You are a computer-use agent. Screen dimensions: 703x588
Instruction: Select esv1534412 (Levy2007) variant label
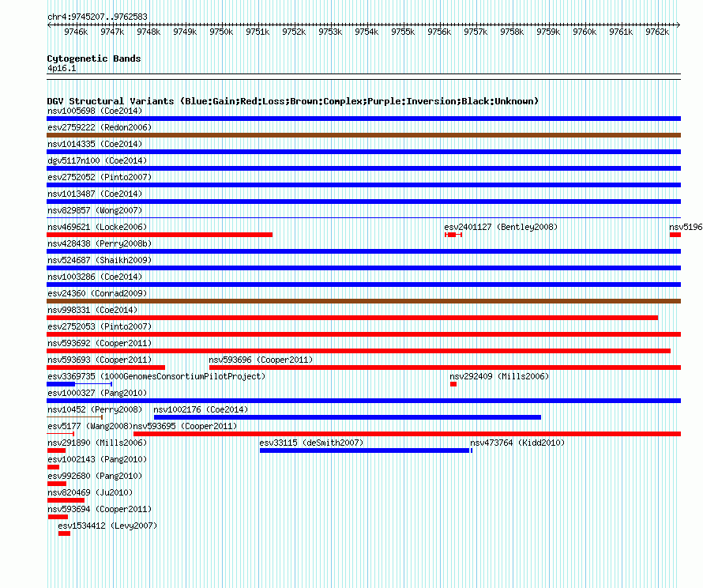[107, 526]
